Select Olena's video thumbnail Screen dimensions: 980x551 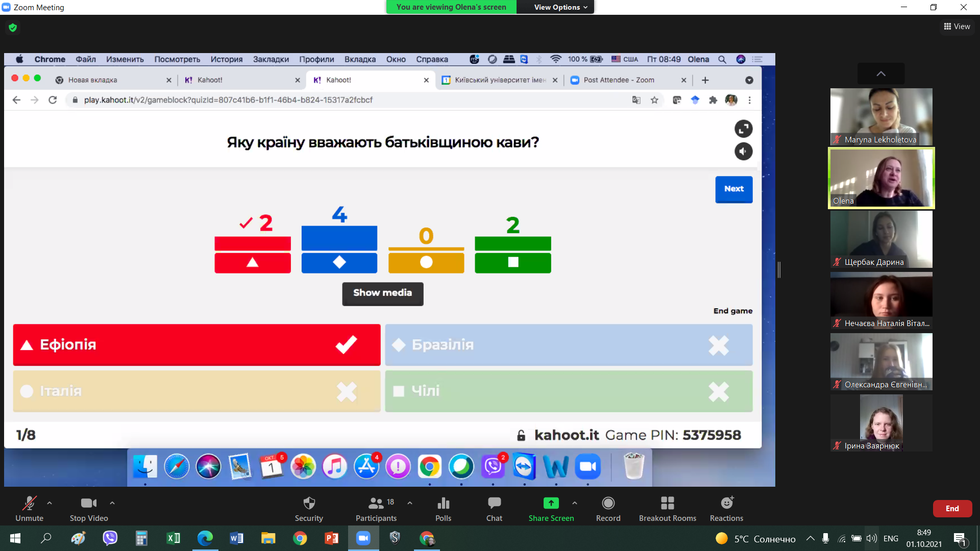point(881,178)
